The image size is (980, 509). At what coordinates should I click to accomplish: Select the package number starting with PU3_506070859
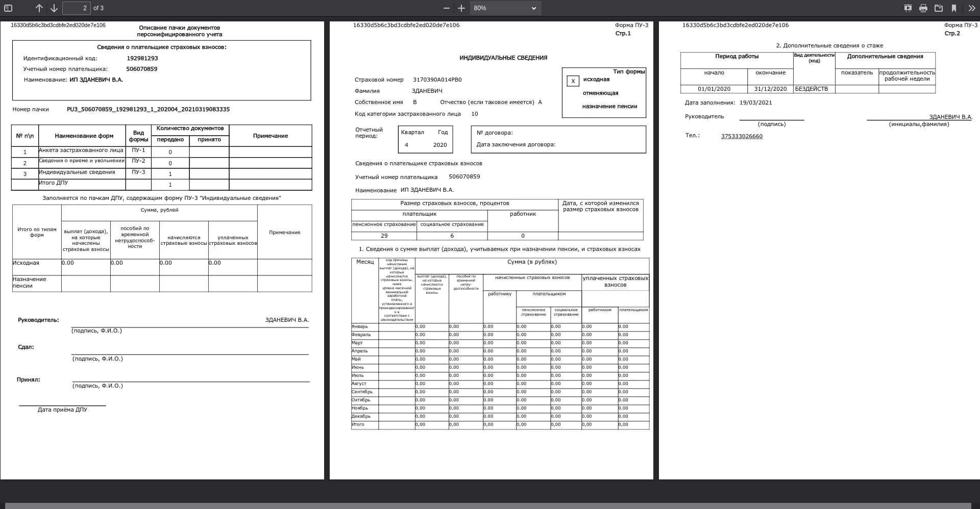coord(148,109)
